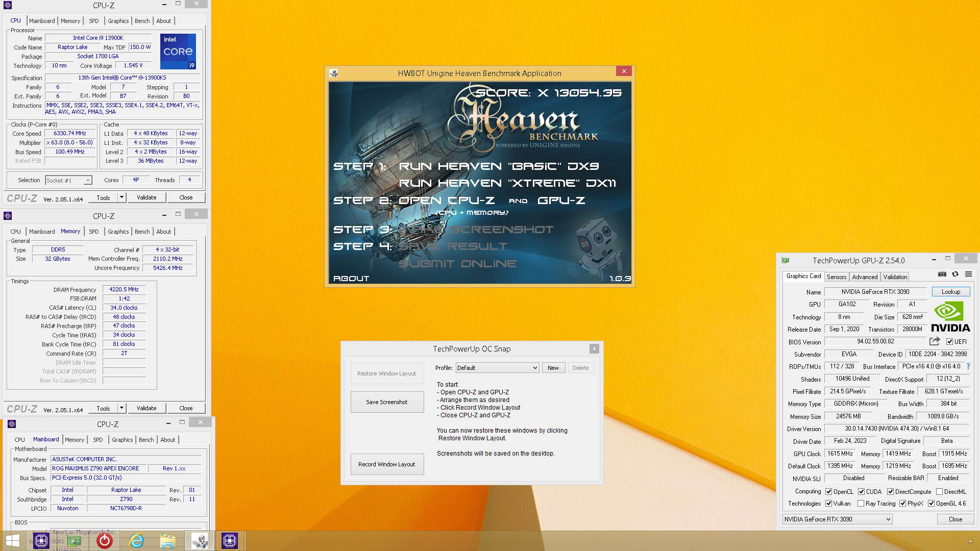Click the GPU Name field NVIDIA GeForce RTX 3090
The height and width of the screenshot is (551, 980).
coord(875,292)
